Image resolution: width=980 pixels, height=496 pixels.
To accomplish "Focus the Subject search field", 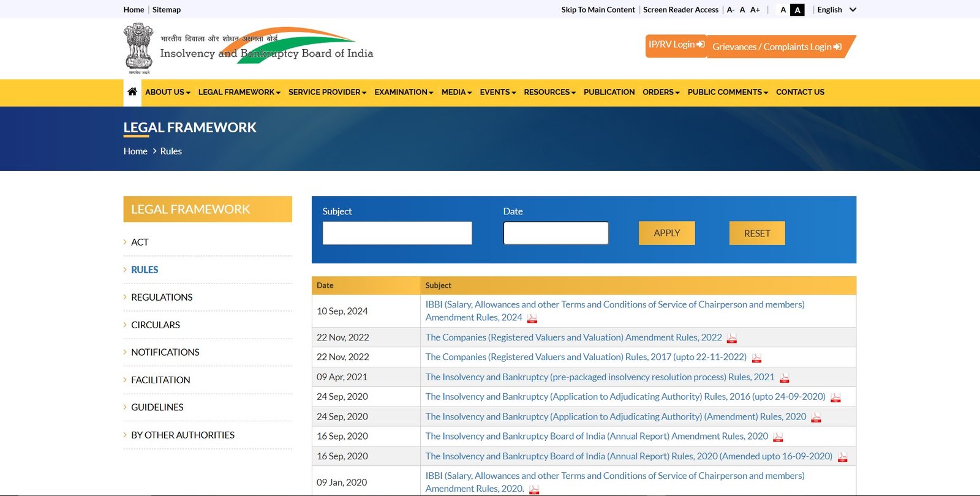I will tap(397, 233).
